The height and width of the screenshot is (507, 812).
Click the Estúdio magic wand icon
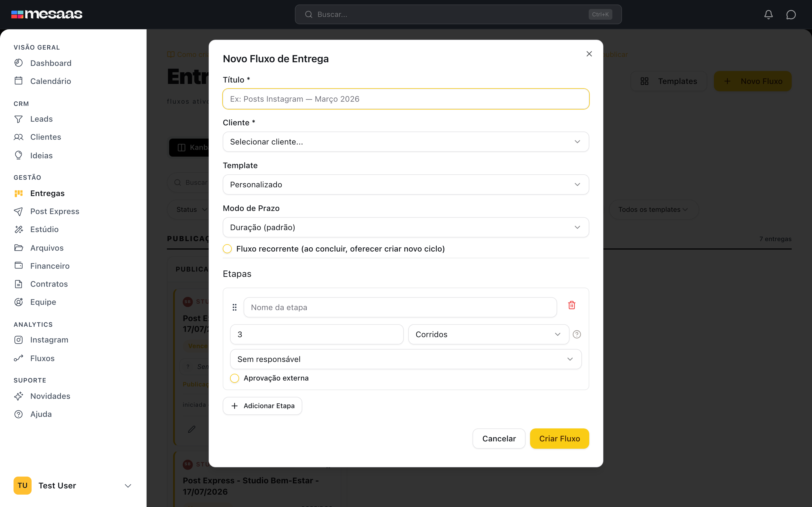[18, 229]
